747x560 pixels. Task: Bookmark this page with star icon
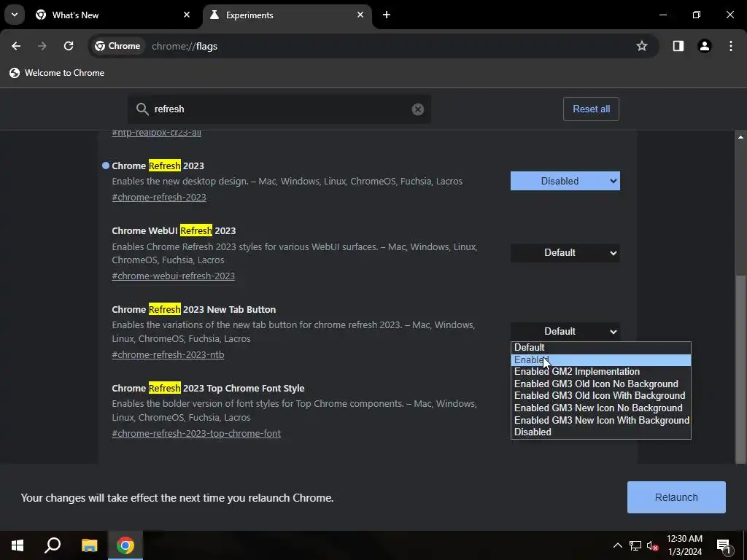(x=642, y=46)
